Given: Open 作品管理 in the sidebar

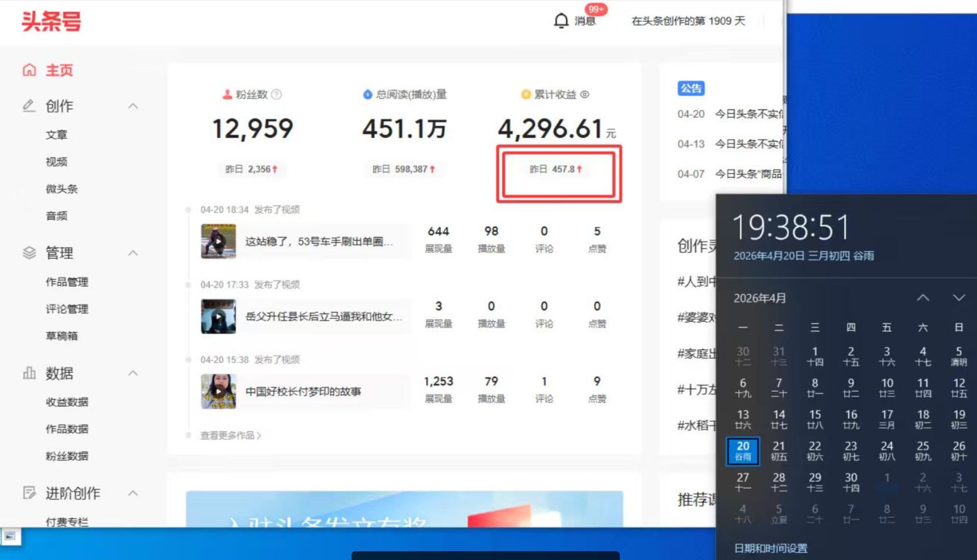Looking at the screenshot, I should (67, 282).
